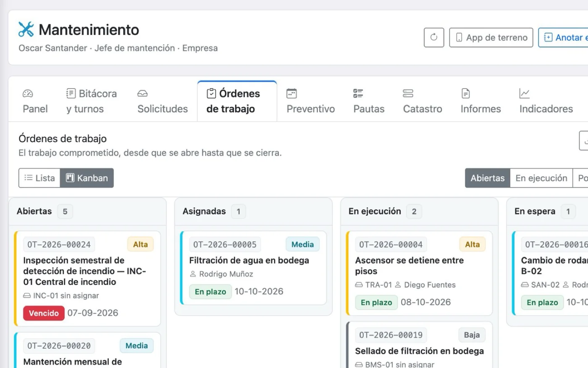Click the Baja badge on OT-2026-00019
588x368 pixels.
click(x=472, y=335)
